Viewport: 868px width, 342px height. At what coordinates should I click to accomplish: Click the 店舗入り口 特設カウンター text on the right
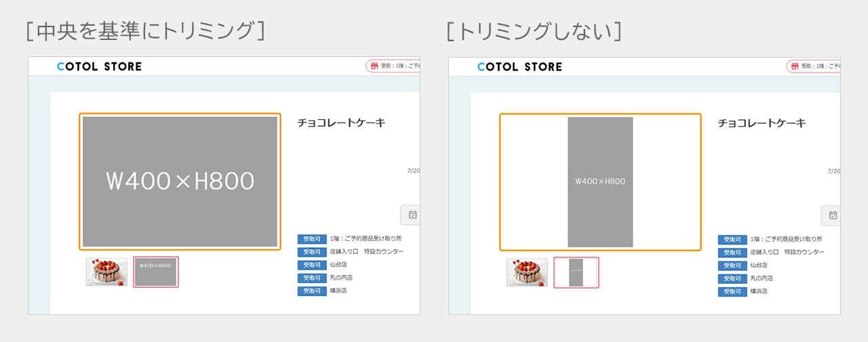(787, 253)
